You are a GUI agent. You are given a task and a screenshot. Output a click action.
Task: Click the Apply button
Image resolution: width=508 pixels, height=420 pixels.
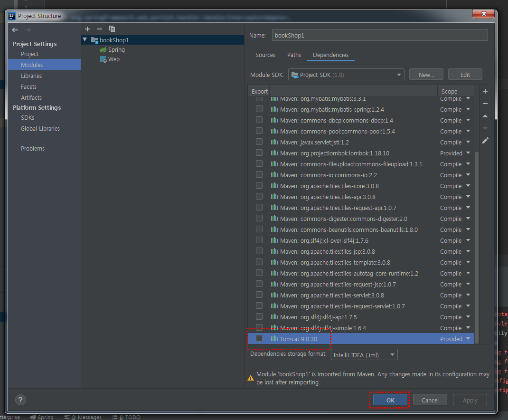tap(470, 400)
